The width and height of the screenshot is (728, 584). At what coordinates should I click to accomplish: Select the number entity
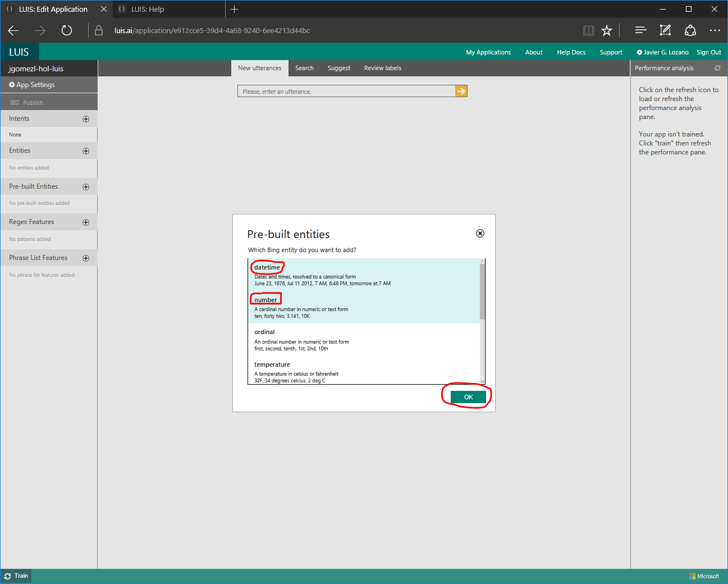pos(364,307)
